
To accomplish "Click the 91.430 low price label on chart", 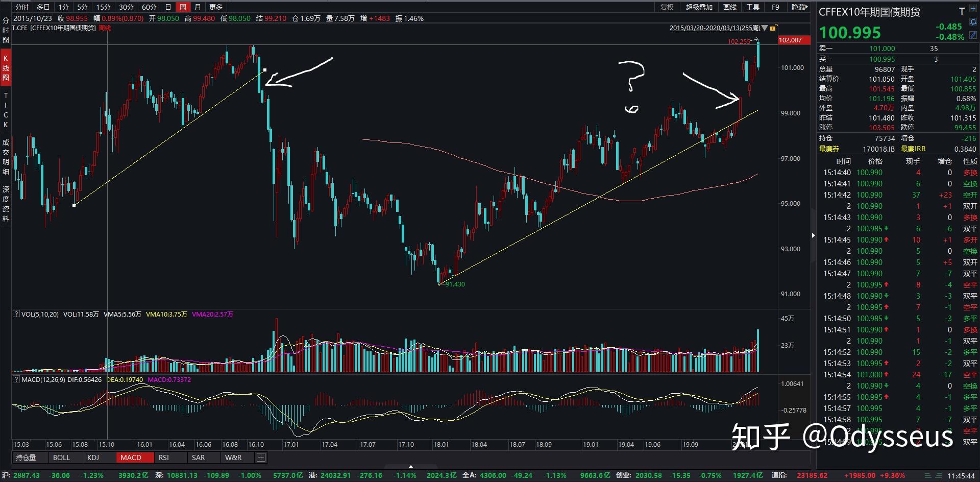I will click(x=455, y=284).
